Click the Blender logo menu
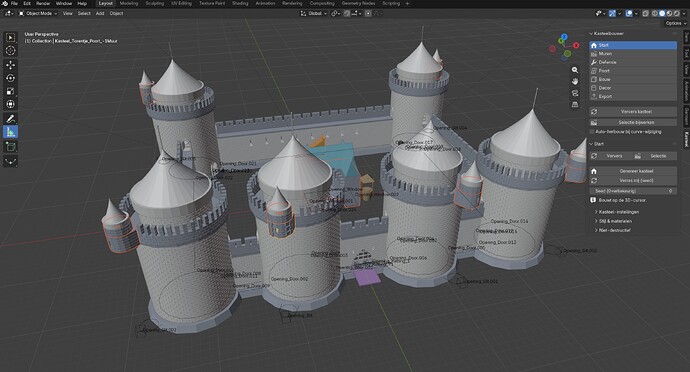This screenshot has width=690, height=372. click(5, 4)
